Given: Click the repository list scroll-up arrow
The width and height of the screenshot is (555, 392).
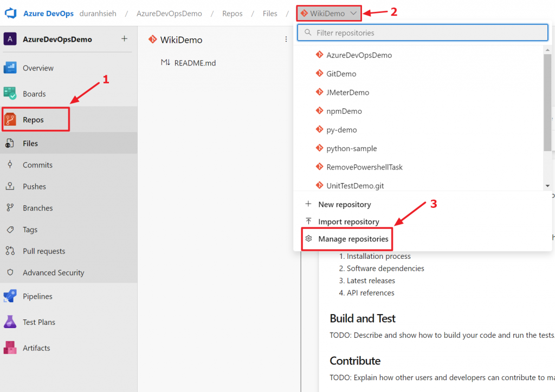Looking at the screenshot, I should pos(547,50).
